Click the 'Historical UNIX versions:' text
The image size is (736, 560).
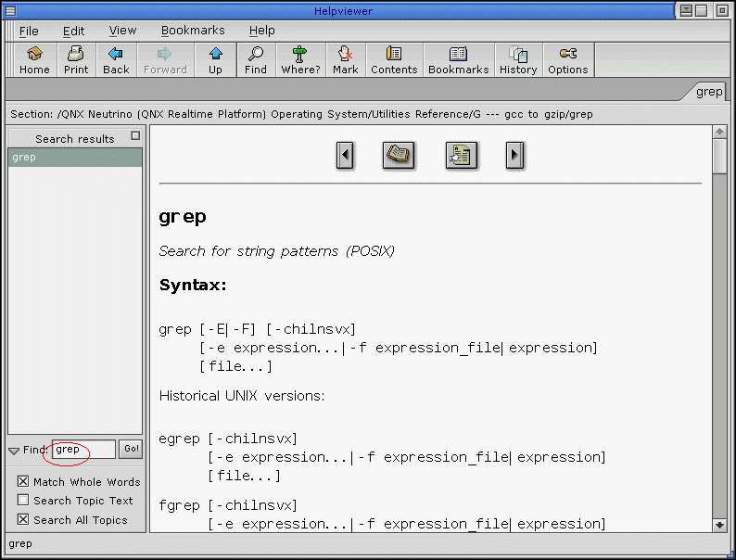pos(242,396)
